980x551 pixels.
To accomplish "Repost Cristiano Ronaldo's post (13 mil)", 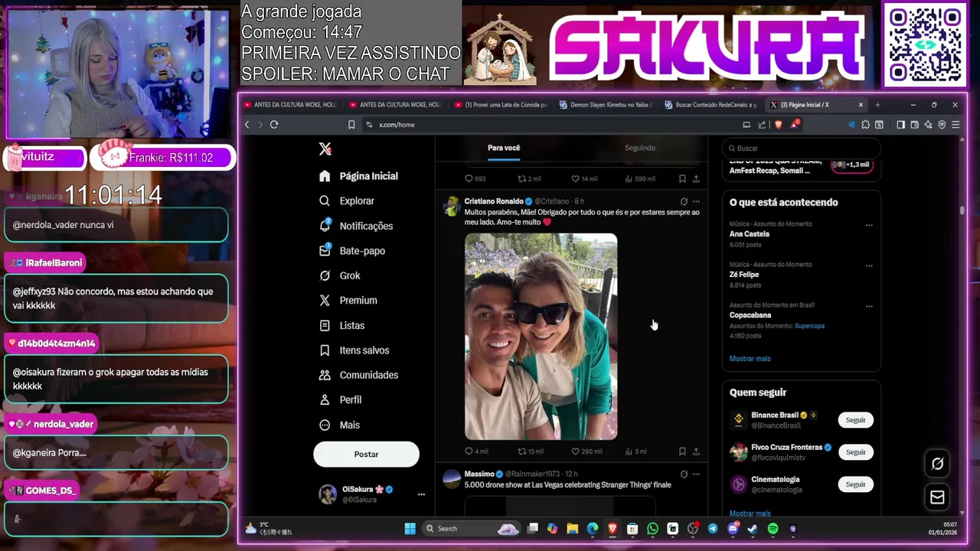I will [x=531, y=452].
